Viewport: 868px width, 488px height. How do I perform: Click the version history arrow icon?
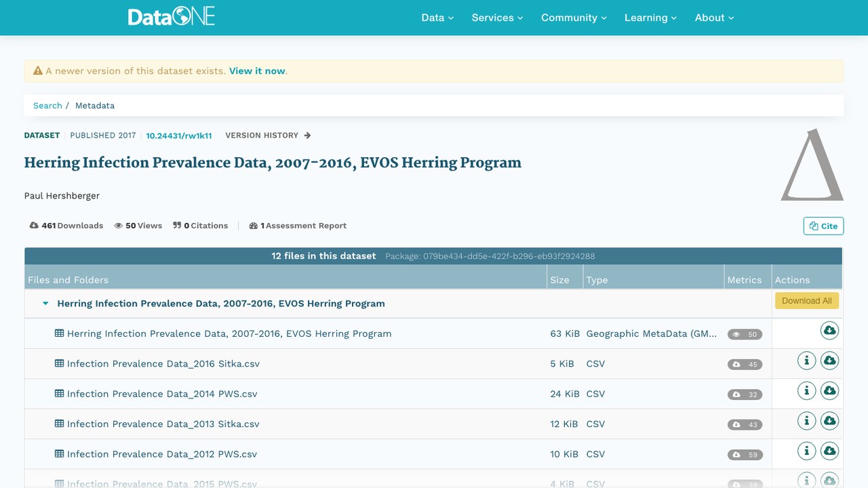click(x=307, y=136)
